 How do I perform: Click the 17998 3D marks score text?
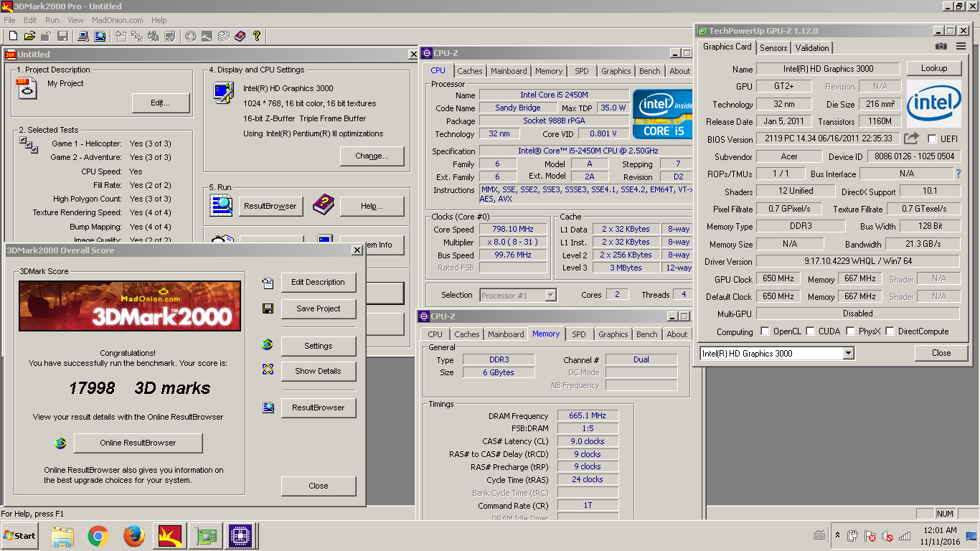pyautogui.click(x=140, y=388)
